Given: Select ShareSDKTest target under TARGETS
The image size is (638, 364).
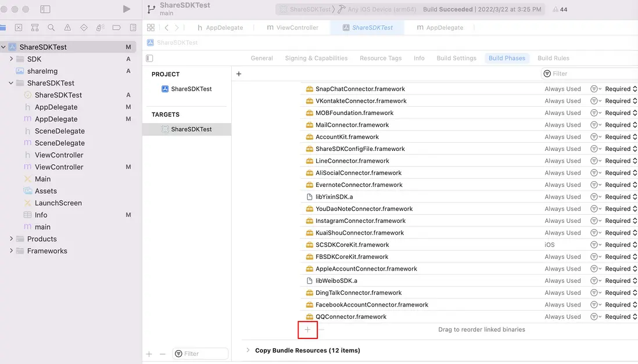Looking at the screenshot, I should pos(187,129).
